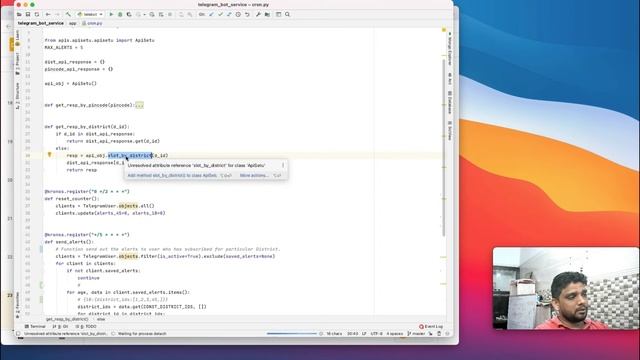Image resolution: width=640 pixels, height=360 pixels.
Task: Open the Favorites side tab
Action: (x=18, y=305)
